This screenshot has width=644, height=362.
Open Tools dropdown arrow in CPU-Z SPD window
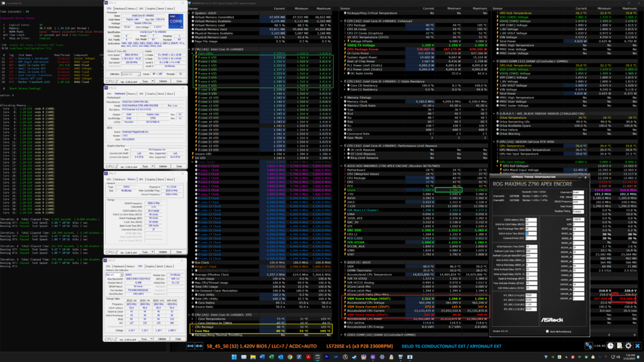152,339
